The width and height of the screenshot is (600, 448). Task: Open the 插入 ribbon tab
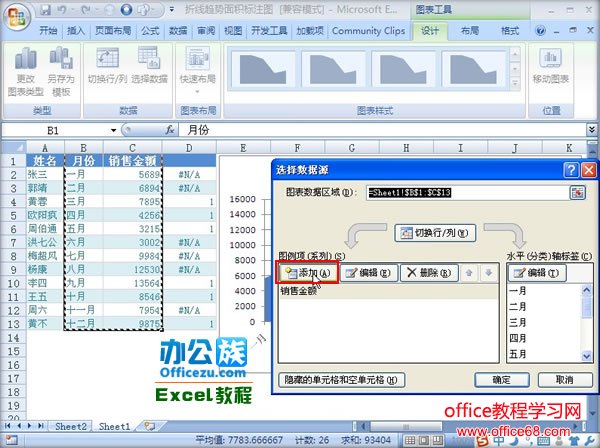pos(76,31)
